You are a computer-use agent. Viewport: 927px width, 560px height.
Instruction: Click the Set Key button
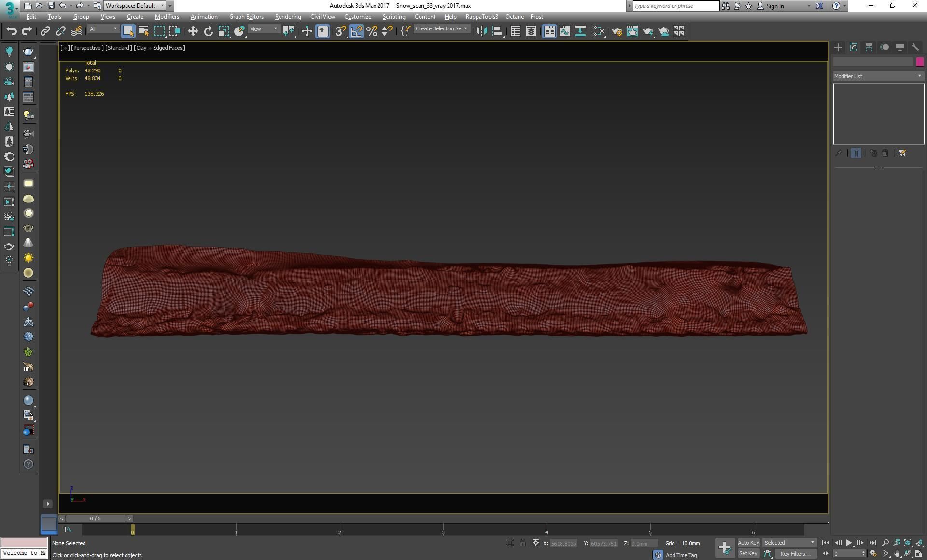point(748,554)
